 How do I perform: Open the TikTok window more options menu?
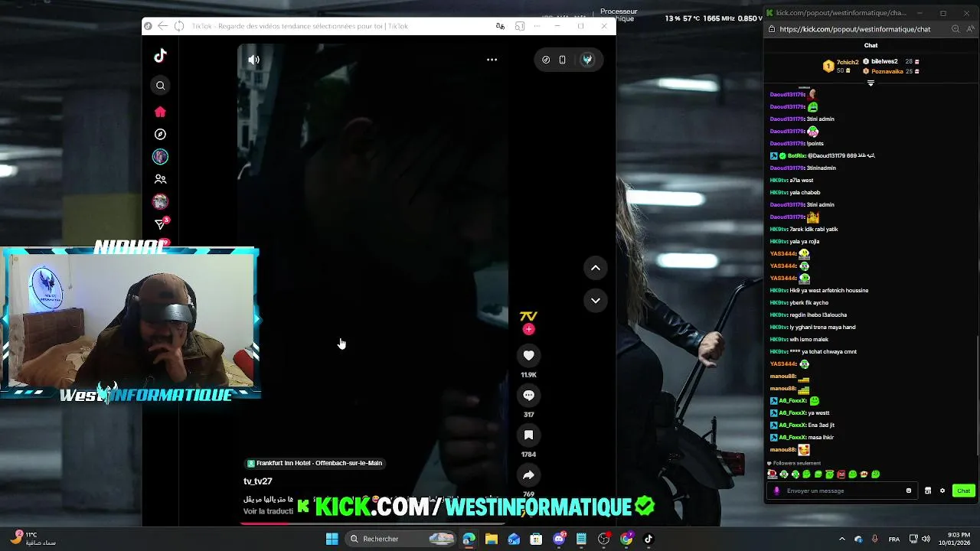pos(537,26)
